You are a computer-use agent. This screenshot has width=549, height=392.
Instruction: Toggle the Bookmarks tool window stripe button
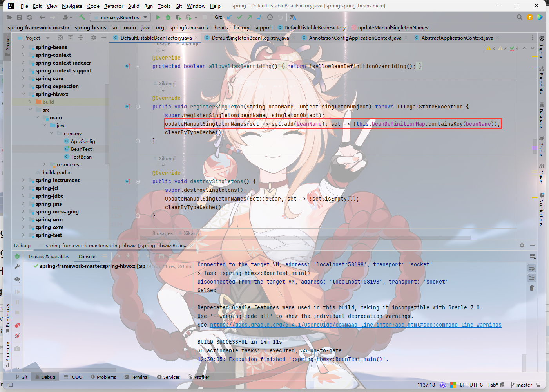pyautogui.click(x=8, y=319)
